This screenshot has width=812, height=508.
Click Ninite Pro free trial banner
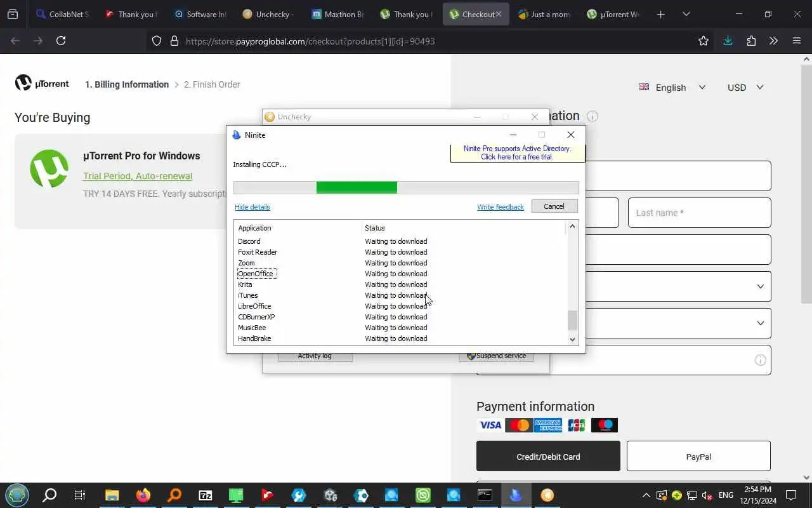[517, 152]
